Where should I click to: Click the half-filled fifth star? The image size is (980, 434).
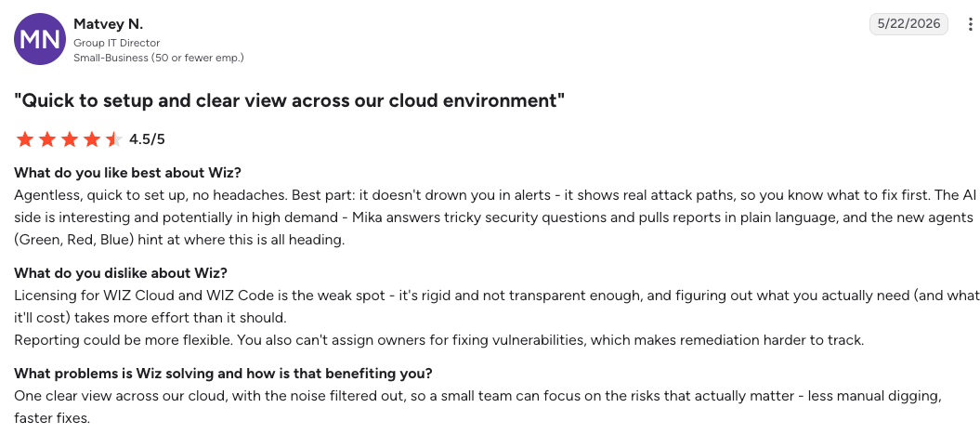point(113,138)
